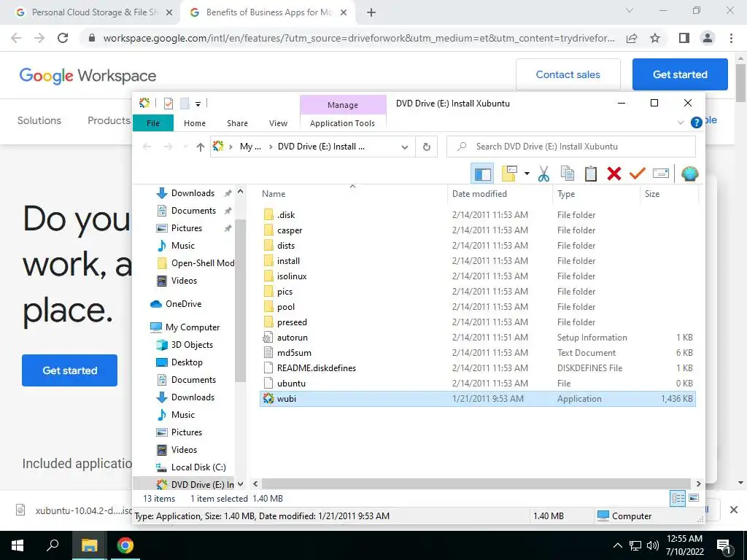Click the Search DVD Drive input field

pyautogui.click(x=570, y=147)
